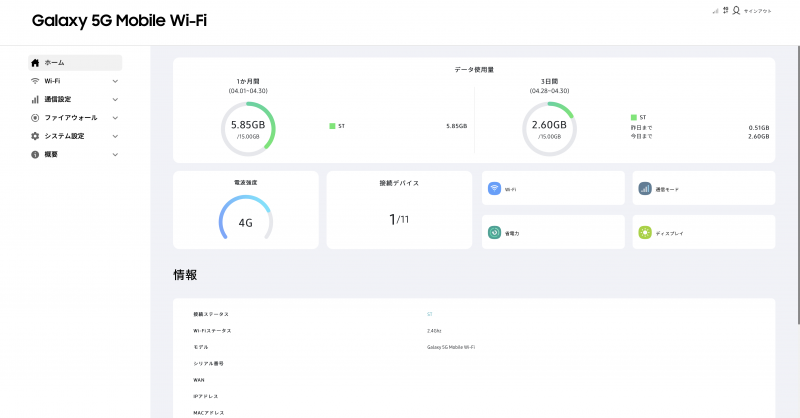Expand the システム設定 sidebar chevron
This screenshot has width=800, height=418.
(115, 136)
